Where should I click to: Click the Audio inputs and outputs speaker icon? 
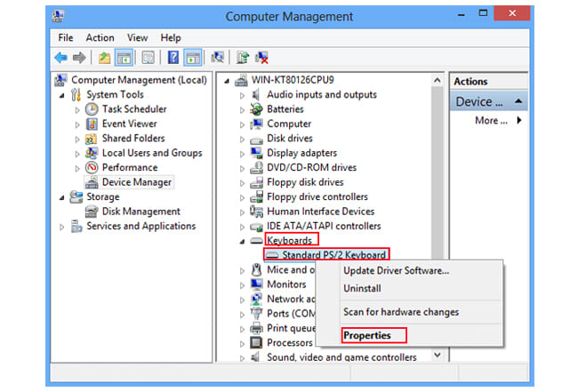tap(256, 95)
